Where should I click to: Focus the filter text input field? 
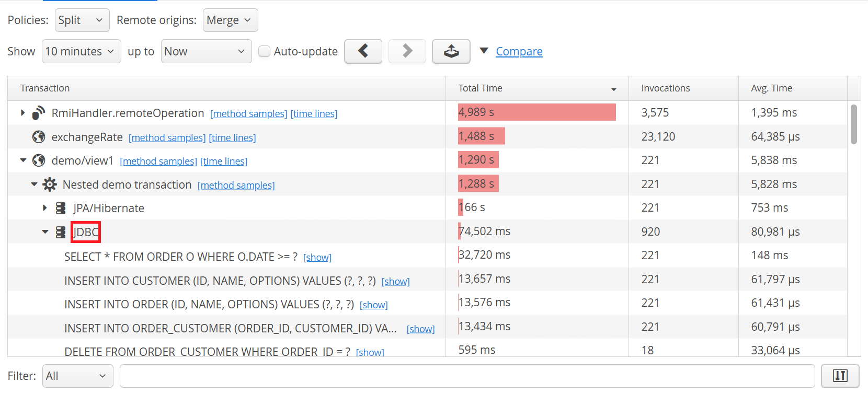coord(466,376)
